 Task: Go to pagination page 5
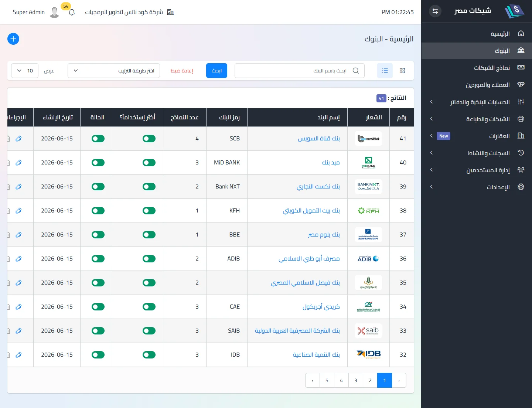tap(327, 380)
